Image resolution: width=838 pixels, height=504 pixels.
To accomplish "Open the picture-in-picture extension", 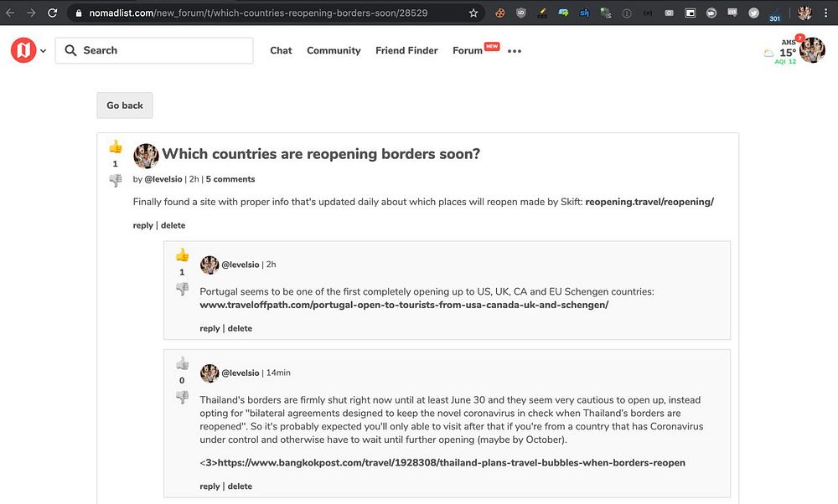I will pyautogui.click(x=691, y=13).
